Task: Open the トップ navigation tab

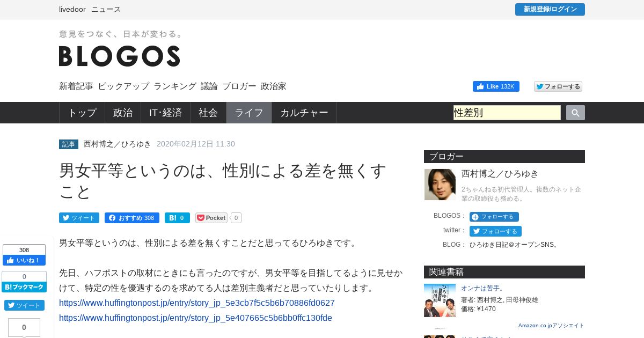Action: pos(82,113)
